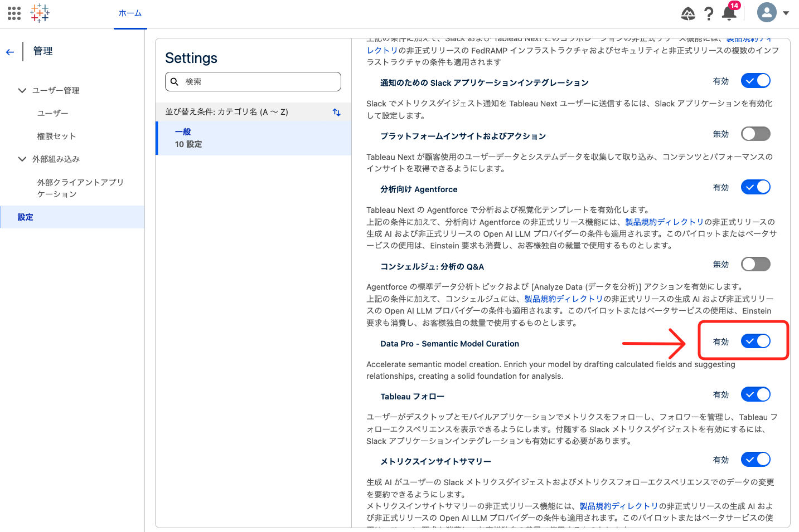Click the sort order arrows icon
799x532 pixels.
[337, 112]
